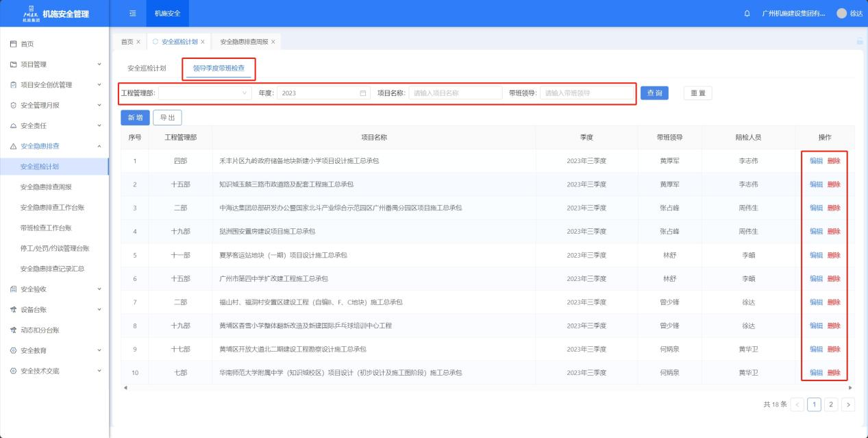Viewport: 868px width, 438px height.
Task: Close the 安全隐患排查周报 tab
Action: [273, 42]
